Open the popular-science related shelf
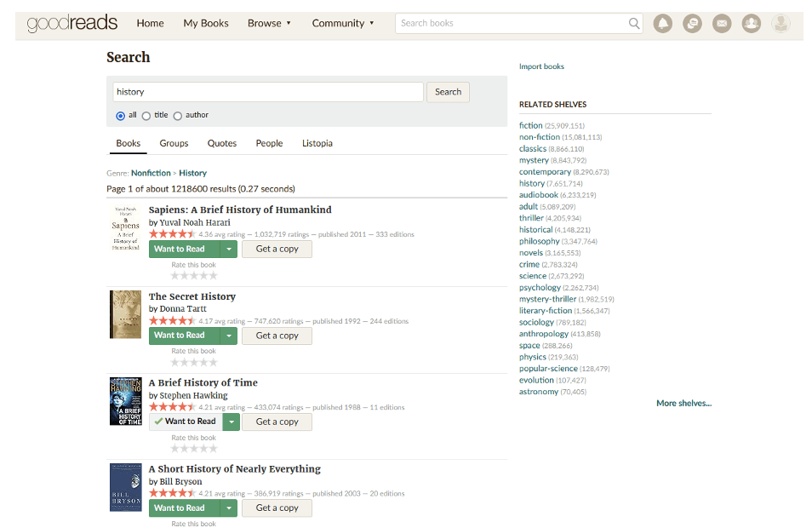Viewport: 812px width, 528px height. (548, 369)
